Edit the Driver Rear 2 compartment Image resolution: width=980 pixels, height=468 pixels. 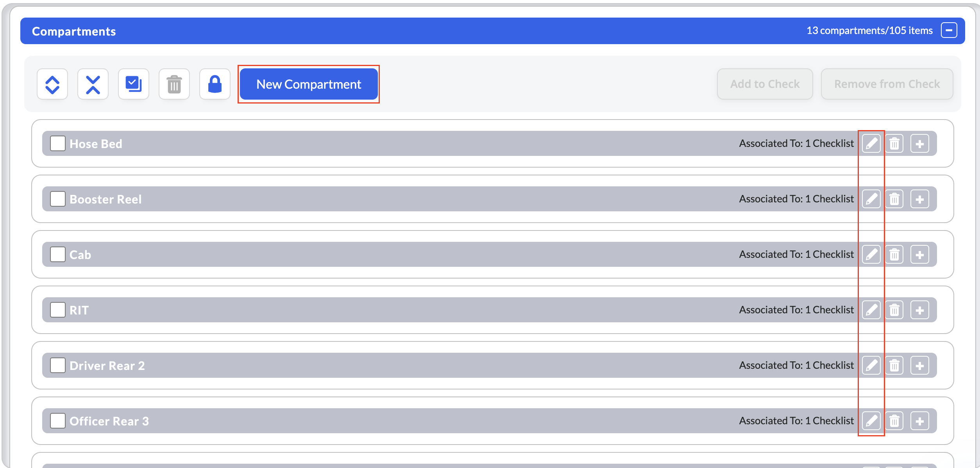(871, 366)
